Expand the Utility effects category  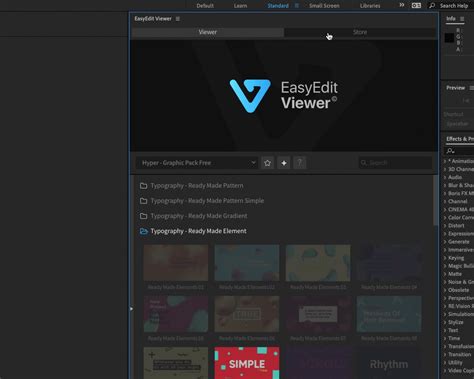click(x=445, y=362)
